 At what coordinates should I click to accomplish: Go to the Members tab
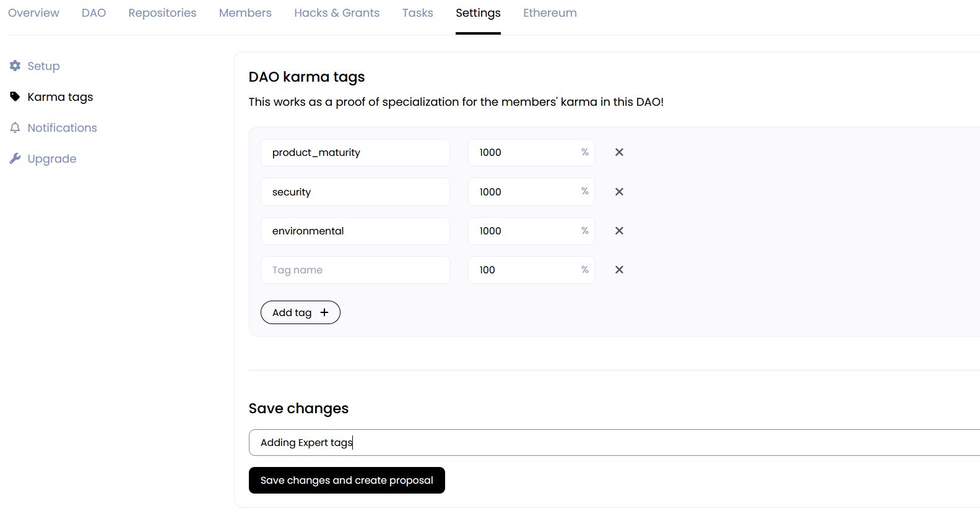[245, 13]
